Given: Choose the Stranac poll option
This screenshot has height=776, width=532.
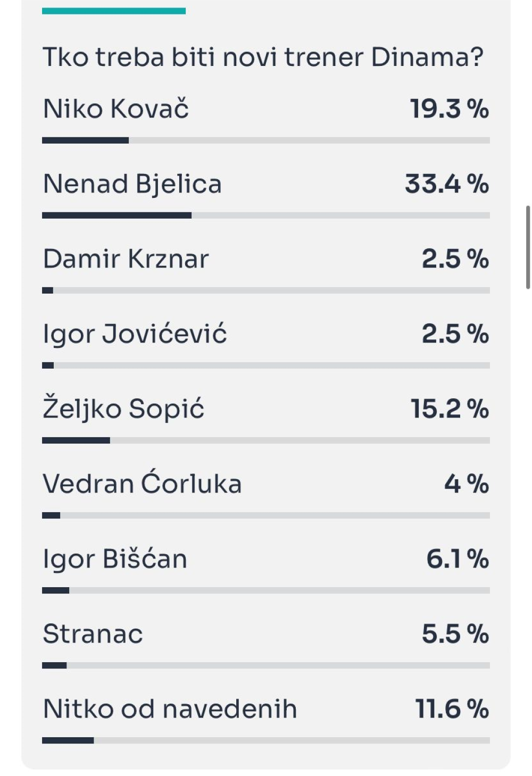Looking at the screenshot, I should (x=93, y=634).
